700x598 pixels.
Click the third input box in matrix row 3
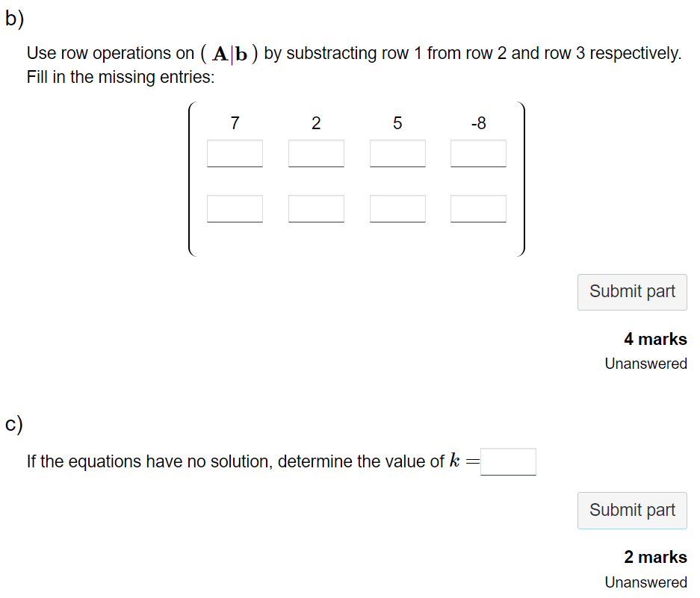(397, 208)
